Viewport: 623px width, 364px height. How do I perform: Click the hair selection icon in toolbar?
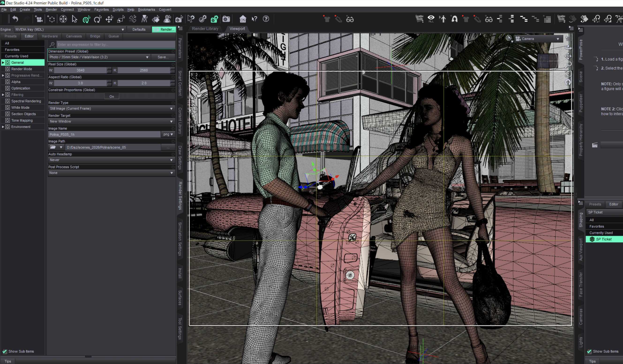454,19
